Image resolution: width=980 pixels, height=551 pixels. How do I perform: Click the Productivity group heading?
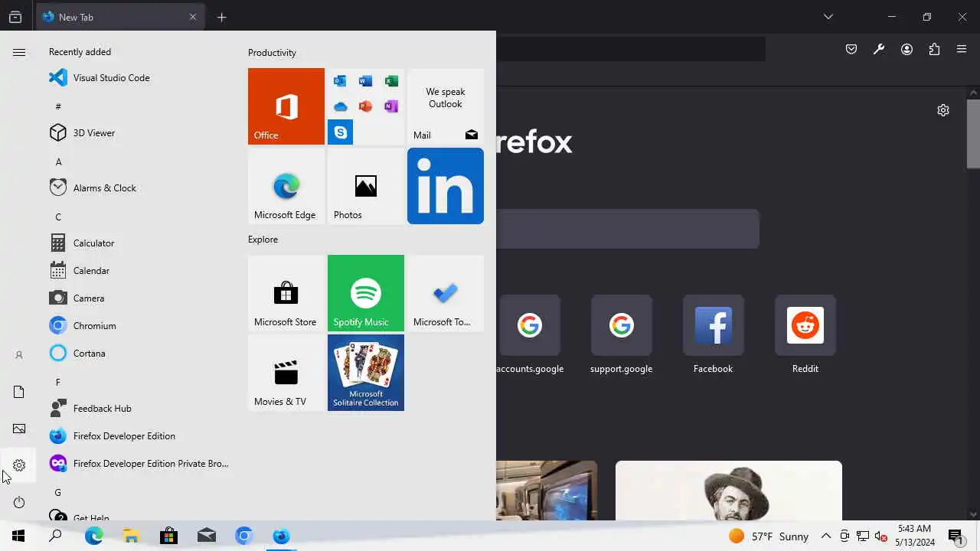(272, 53)
